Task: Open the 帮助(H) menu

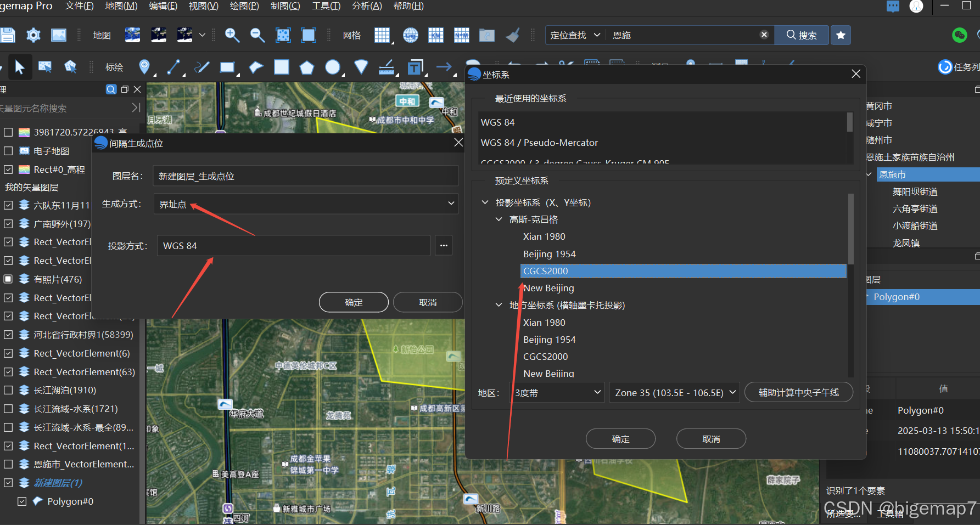Action: point(408,6)
